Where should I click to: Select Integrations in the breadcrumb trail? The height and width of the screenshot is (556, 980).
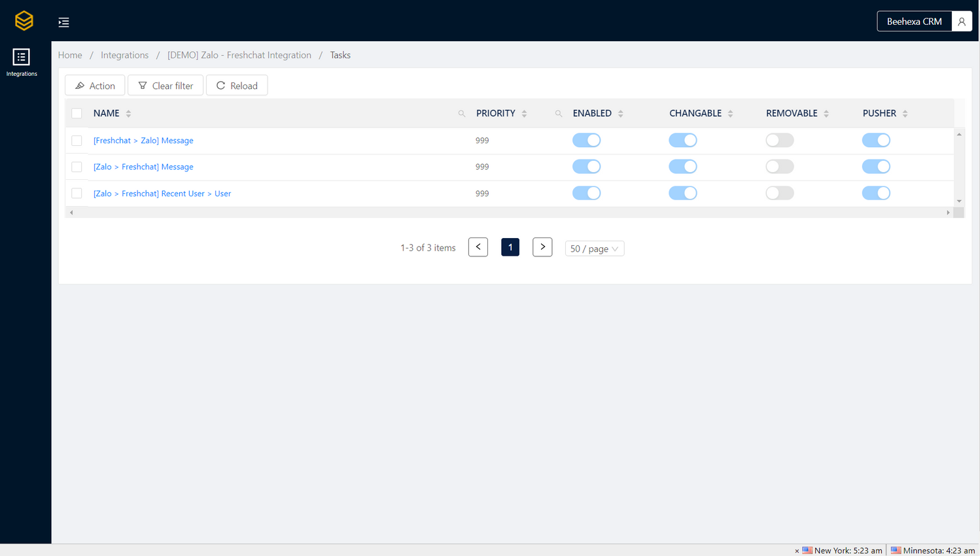124,55
